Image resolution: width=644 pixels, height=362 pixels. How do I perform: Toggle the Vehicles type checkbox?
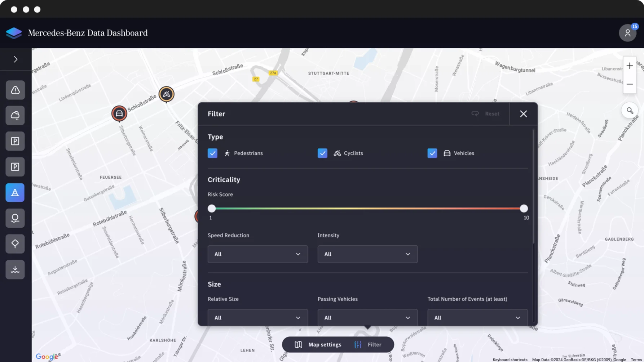(432, 153)
